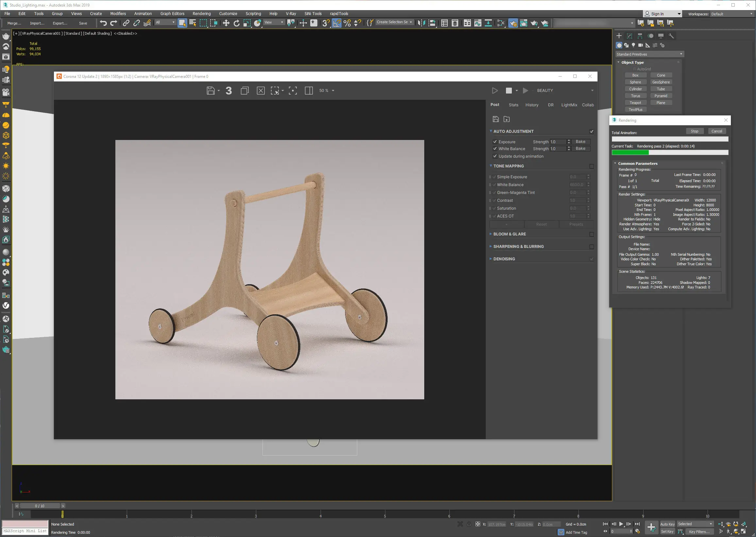Enable the Tone Mapping checkbox

[x=592, y=166]
